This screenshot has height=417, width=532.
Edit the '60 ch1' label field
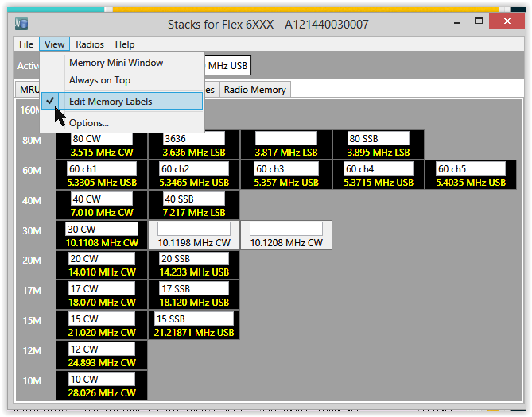[x=102, y=169]
